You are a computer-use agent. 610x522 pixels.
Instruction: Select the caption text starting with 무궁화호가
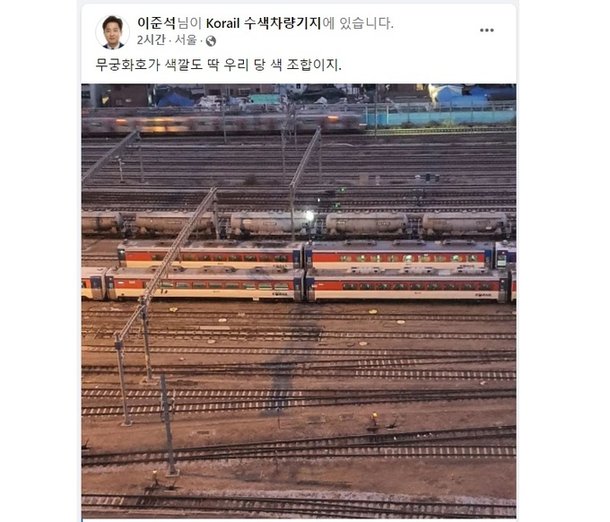point(219,65)
